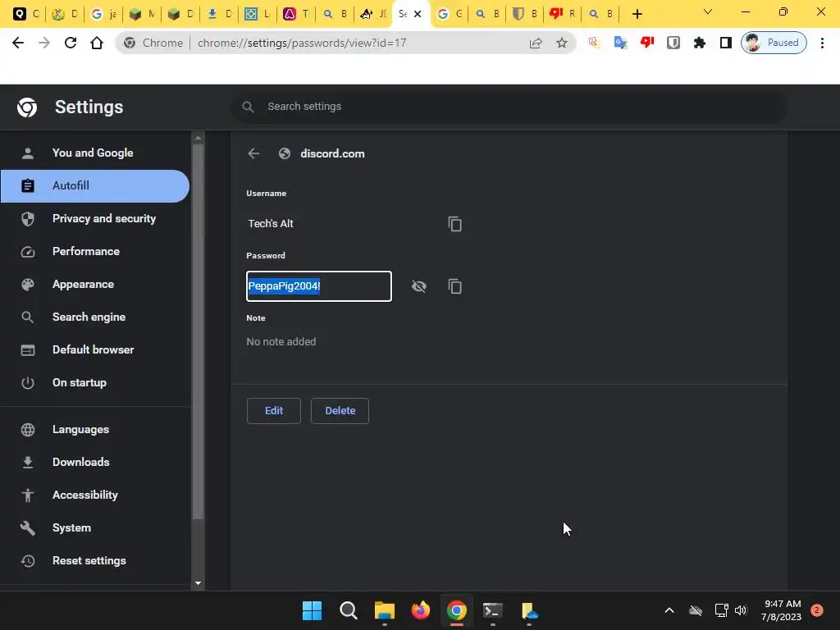
Task: Click the browser Forward arrow
Action: pyautogui.click(x=44, y=43)
